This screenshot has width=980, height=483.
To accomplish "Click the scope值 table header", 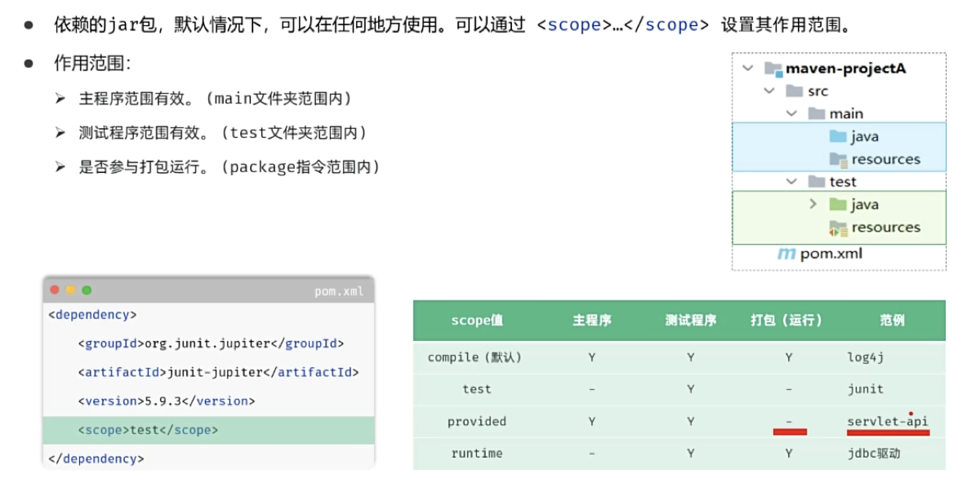I will tap(477, 320).
